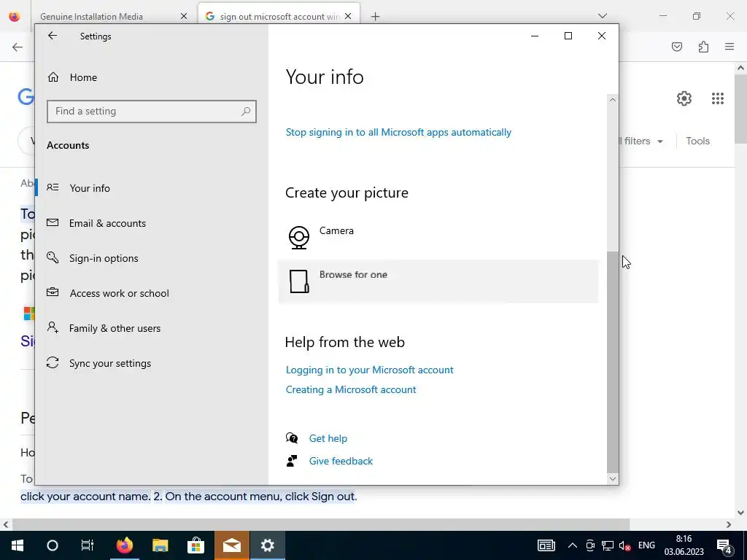Open Family & other users section
The image size is (747, 560).
coord(152,328)
